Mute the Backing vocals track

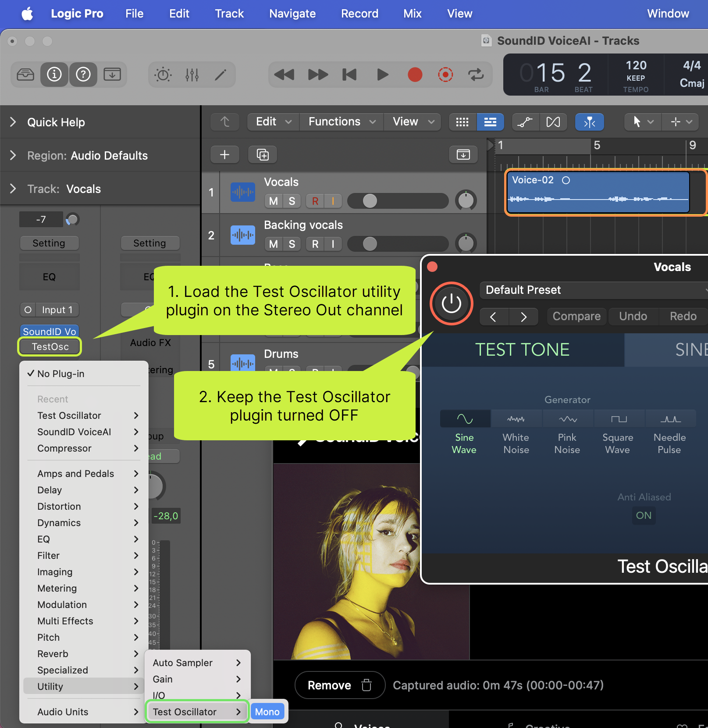click(x=274, y=244)
